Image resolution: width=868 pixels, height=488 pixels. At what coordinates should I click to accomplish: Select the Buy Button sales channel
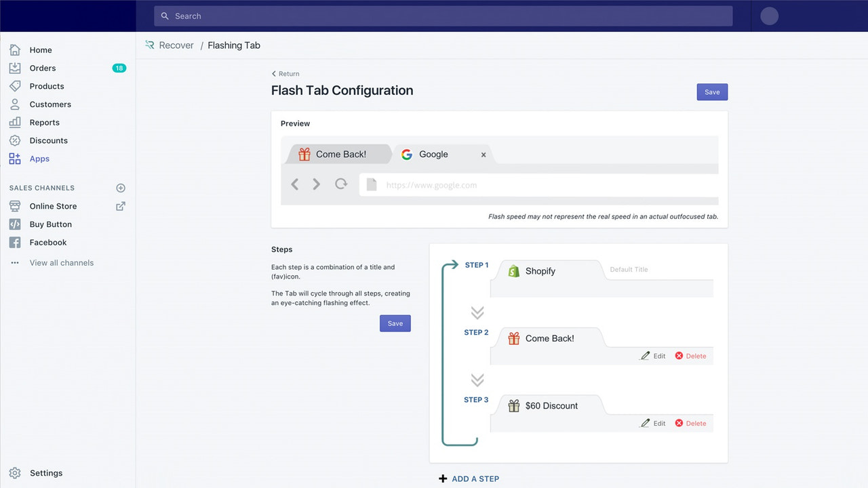pyautogui.click(x=51, y=224)
